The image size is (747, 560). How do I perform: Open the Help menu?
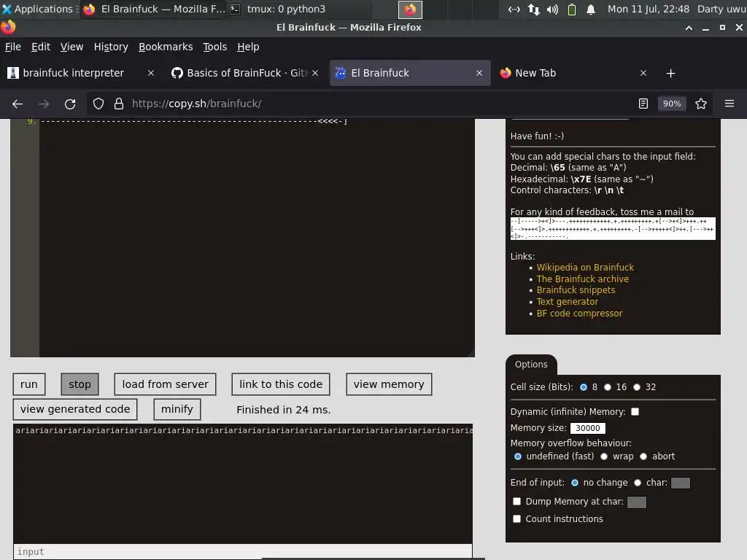tap(248, 47)
